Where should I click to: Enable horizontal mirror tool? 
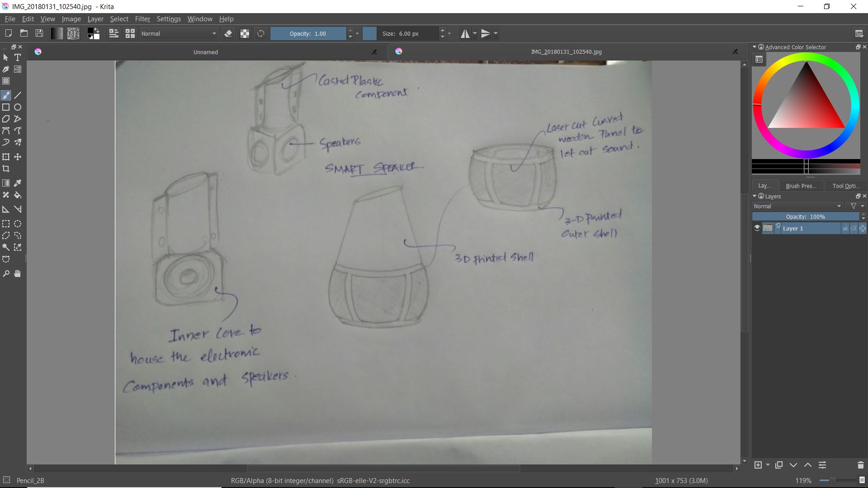465,33
